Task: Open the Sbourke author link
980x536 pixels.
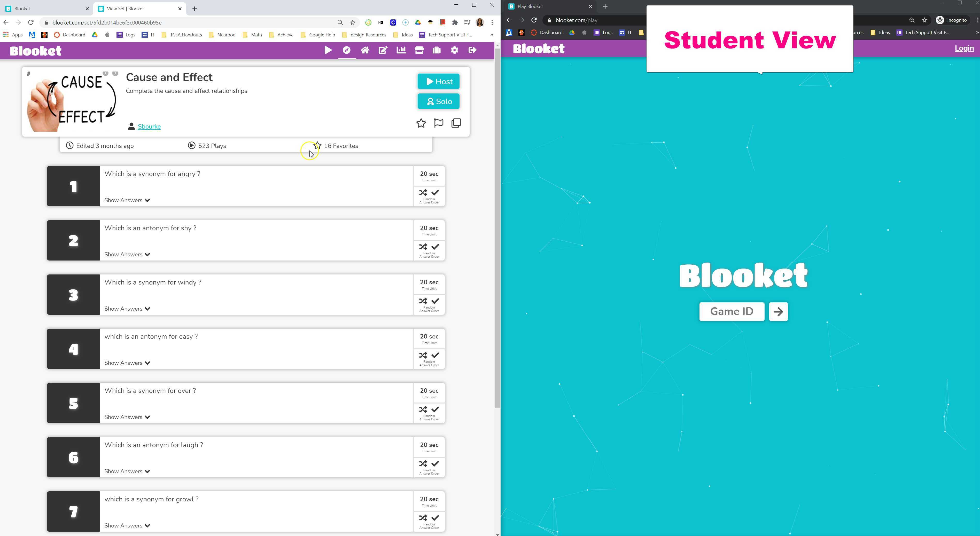Action: [x=149, y=127]
